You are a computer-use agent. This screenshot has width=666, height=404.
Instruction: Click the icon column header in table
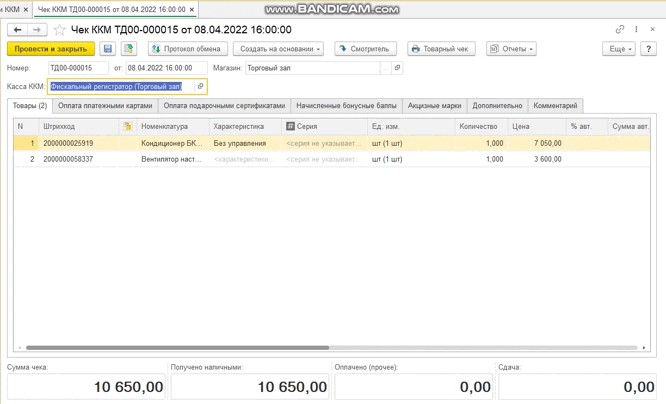pyautogui.click(x=127, y=127)
